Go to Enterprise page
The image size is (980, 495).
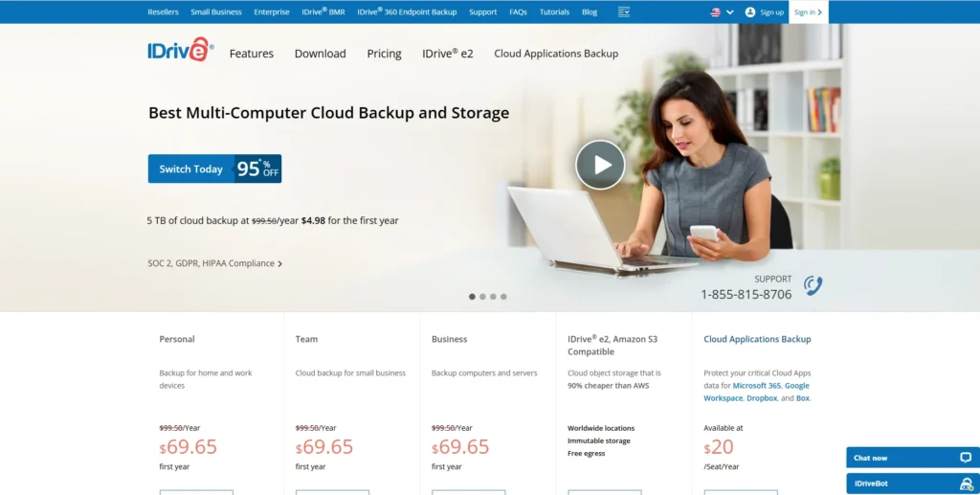[x=272, y=11]
